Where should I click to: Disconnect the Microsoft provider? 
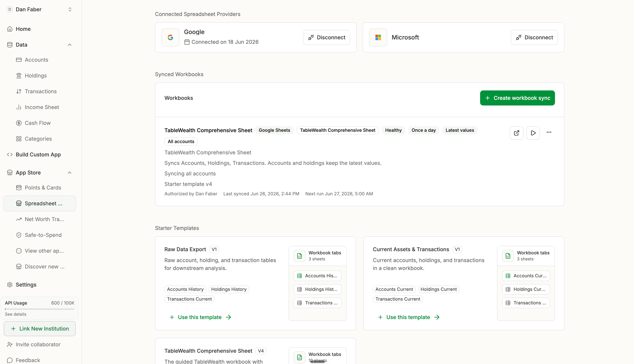pos(534,37)
